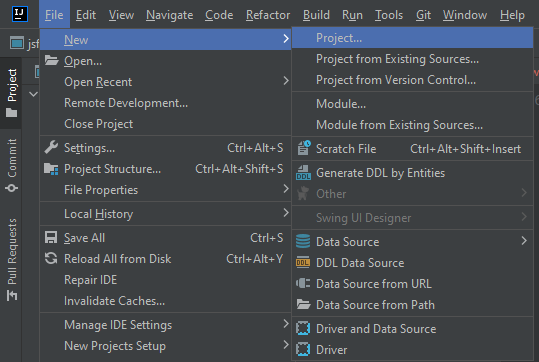The width and height of the screenshot is (539, 362).
Task: Choose Data Source from Path
Action: point(412,305)
